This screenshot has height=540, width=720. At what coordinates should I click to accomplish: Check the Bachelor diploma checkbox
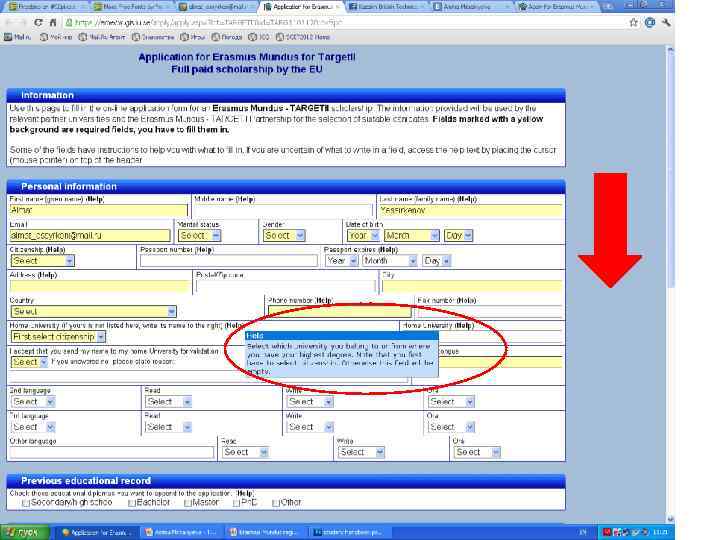(132, 503)
